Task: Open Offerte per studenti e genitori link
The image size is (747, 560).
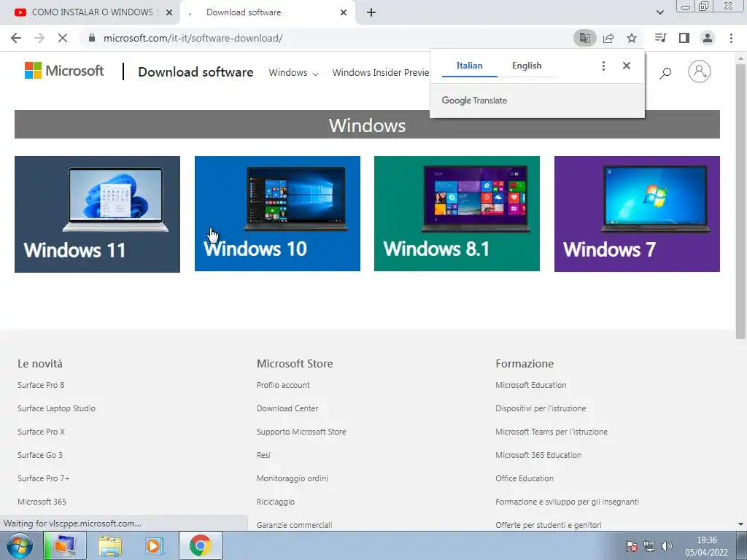Action: pos(549,525)
